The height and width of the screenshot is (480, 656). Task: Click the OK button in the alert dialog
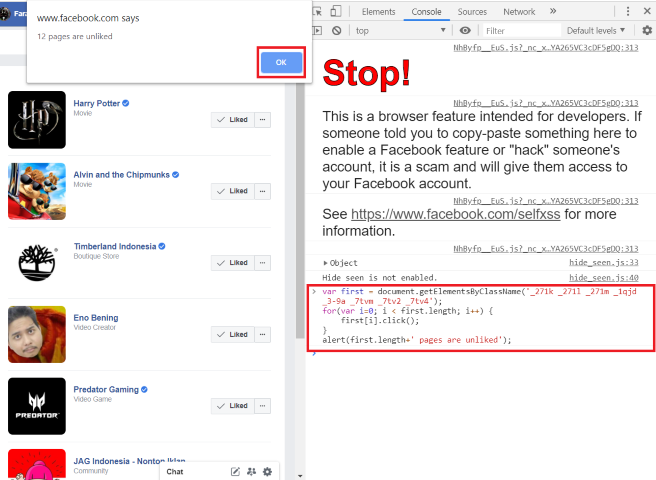pyautogui.click(x=281, y=62)
